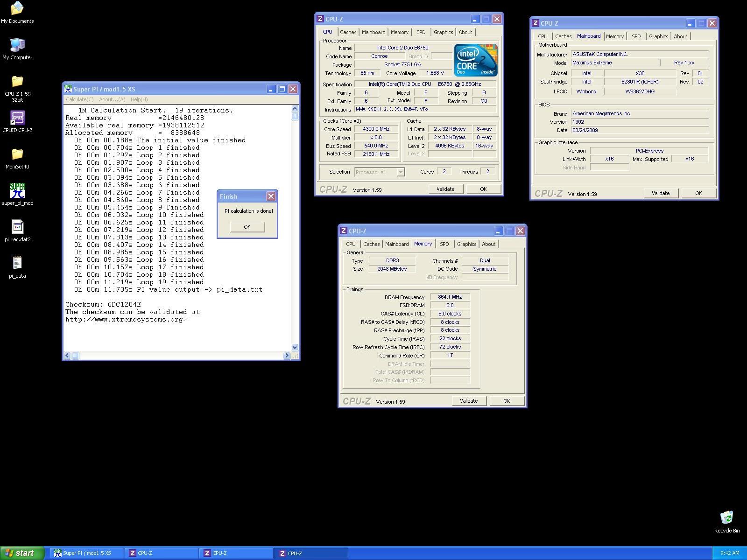Open My Documents desktop icon
The image size is (747, 560).
point(17,13)
